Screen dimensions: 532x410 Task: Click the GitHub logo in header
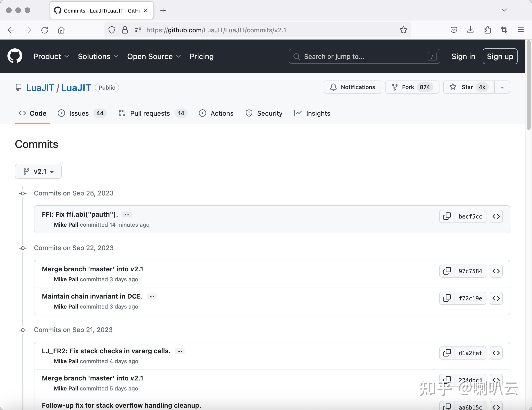(15, 56)
